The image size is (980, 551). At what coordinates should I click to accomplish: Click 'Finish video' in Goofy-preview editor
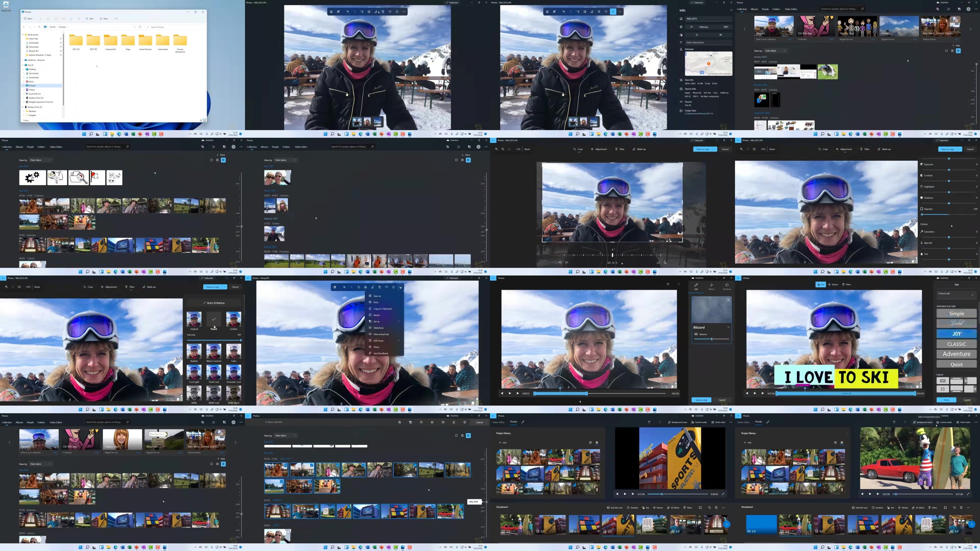(x=964, y=422)
